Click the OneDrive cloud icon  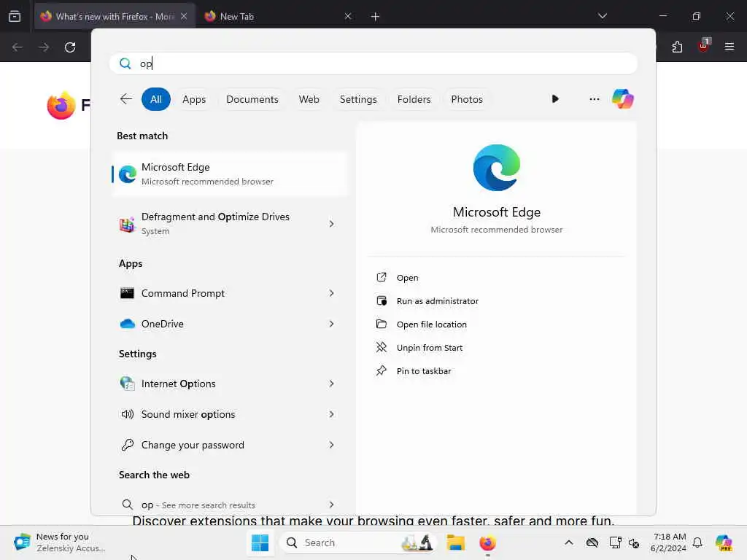pos(127,324)
